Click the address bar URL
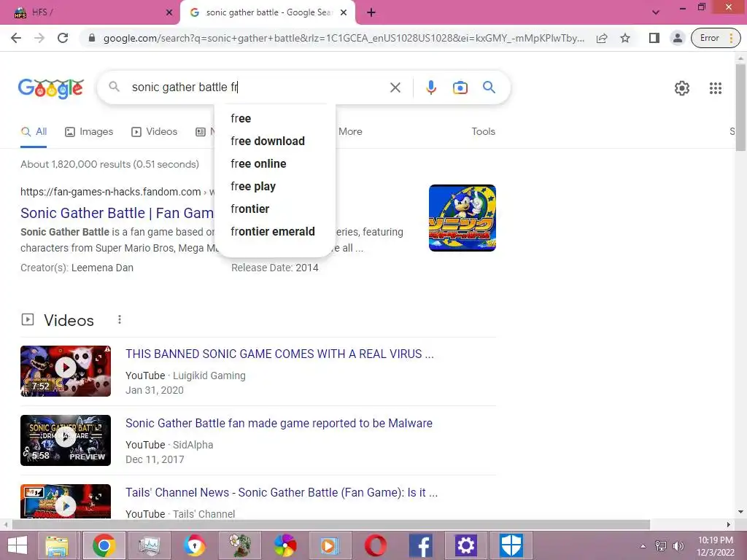The width and height of the screenshot is (747, 560). 344,38
